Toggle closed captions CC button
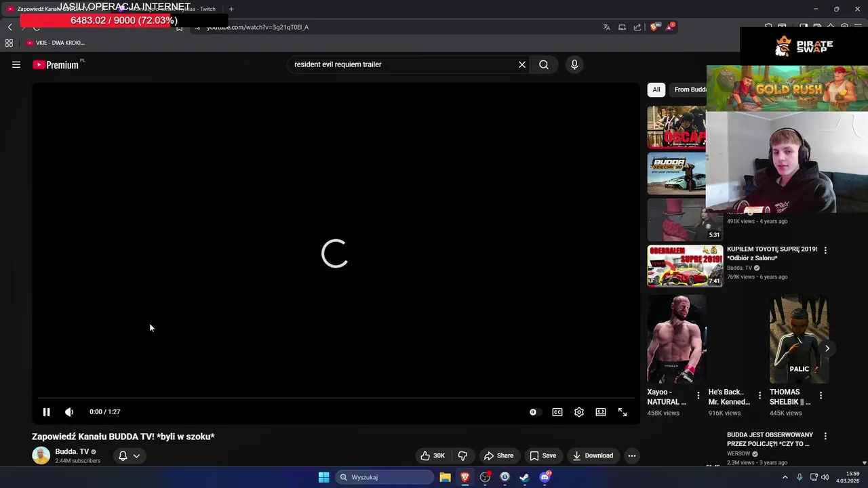The image size is (868, 488). (557, 412)
